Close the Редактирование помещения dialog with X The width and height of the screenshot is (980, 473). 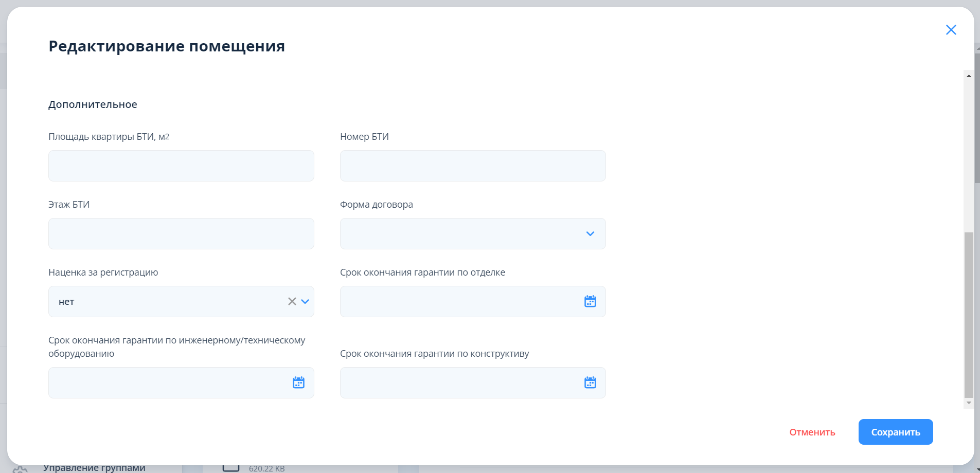pyautogui.click(x=951, y=30)
